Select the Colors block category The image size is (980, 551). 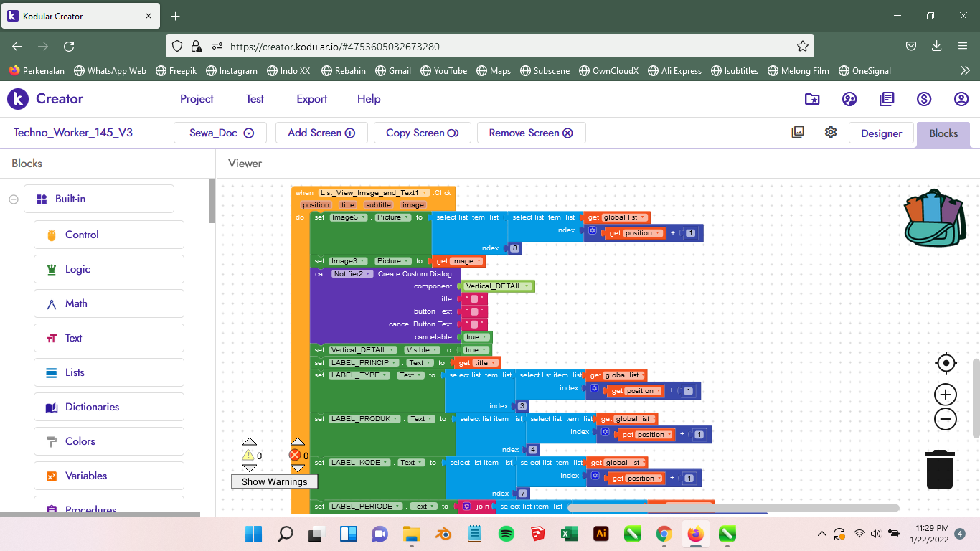pyautogui.click(x=109, y=441)
